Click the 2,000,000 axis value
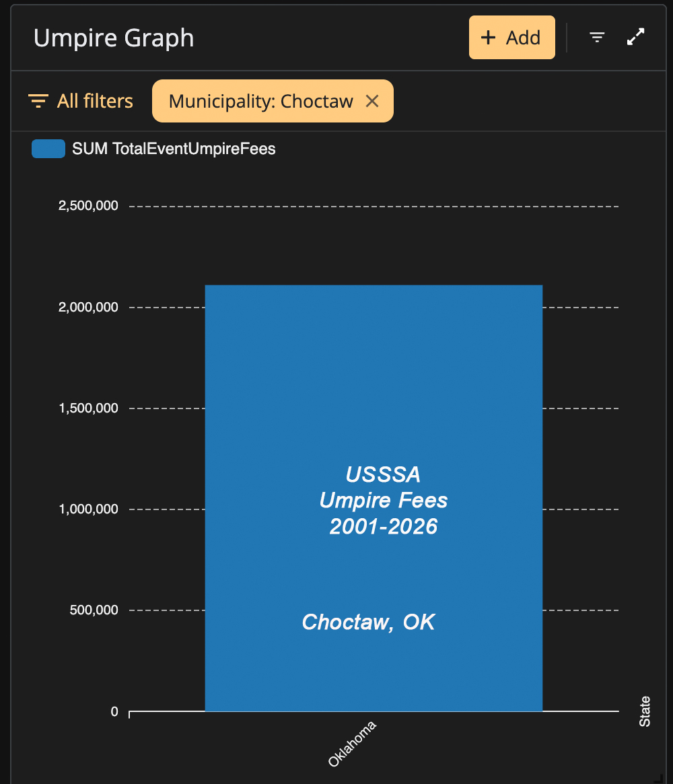673x784 pixels. tap(89, 307)
